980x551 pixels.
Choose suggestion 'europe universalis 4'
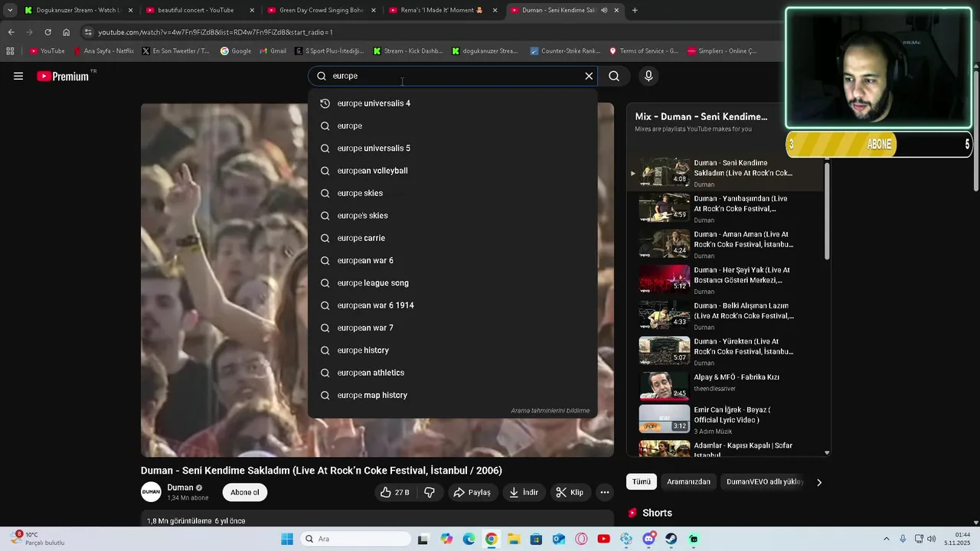click(x=452, y=103)
